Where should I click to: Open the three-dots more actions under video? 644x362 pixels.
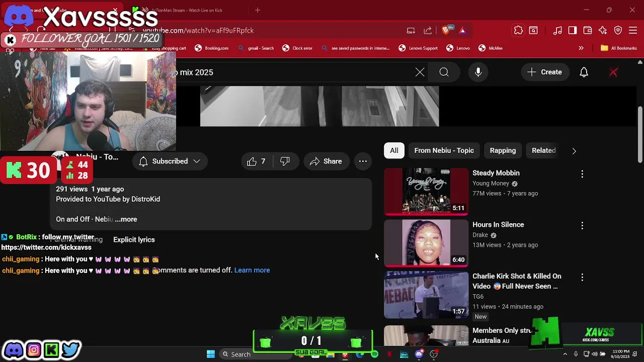[x=363, y=161]
